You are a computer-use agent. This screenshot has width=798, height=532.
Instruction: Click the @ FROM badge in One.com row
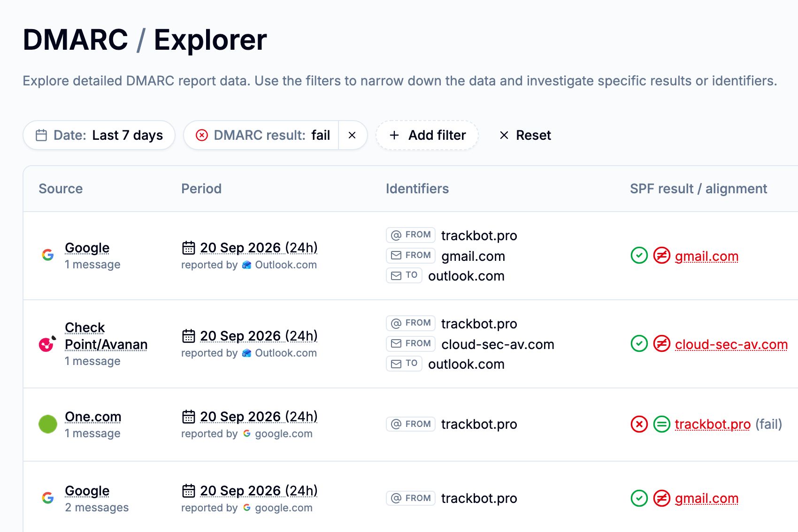coord(411,424)
